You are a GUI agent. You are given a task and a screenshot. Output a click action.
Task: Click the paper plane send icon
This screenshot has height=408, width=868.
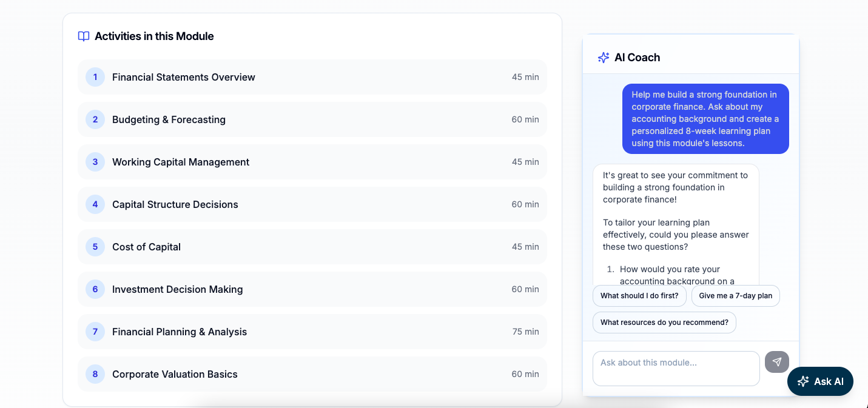pos(777,362)
